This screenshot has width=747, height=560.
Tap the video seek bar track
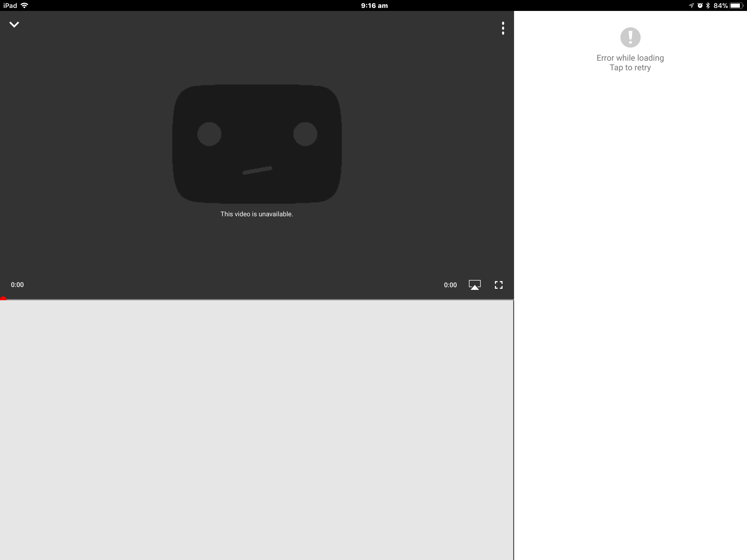[x=257, y=299]
